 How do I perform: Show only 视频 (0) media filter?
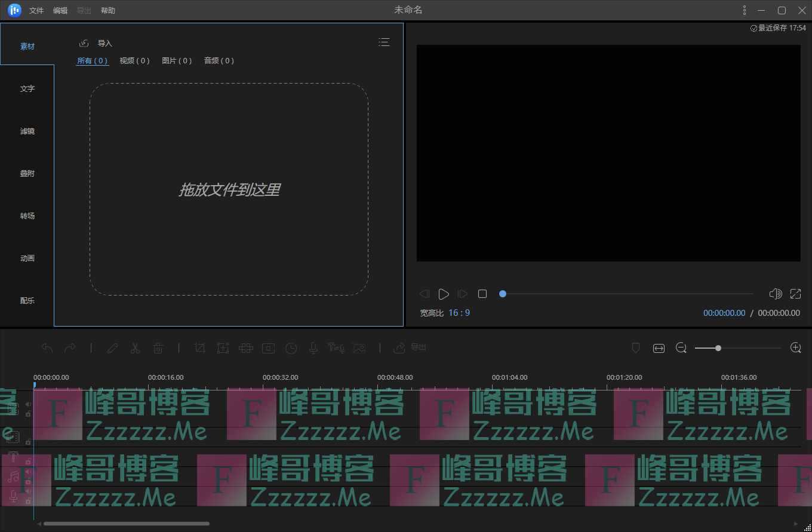134,61
